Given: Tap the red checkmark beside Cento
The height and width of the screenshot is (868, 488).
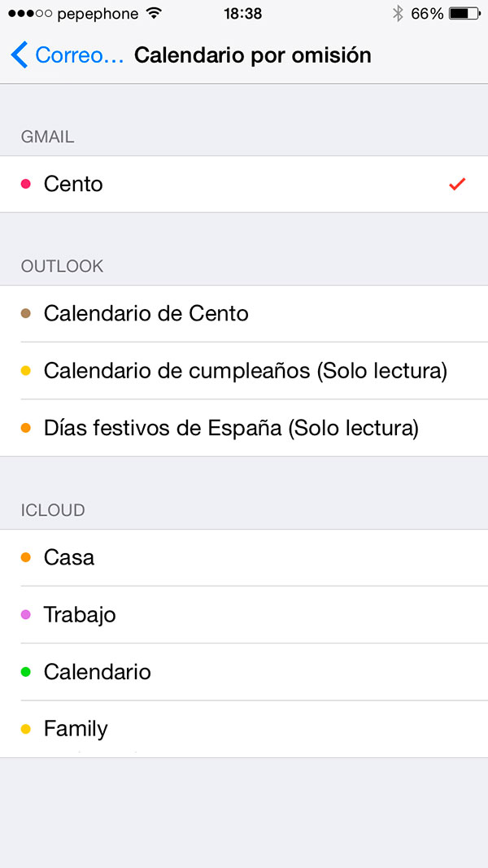Looking at the screenshot, I should click(456, 185).
